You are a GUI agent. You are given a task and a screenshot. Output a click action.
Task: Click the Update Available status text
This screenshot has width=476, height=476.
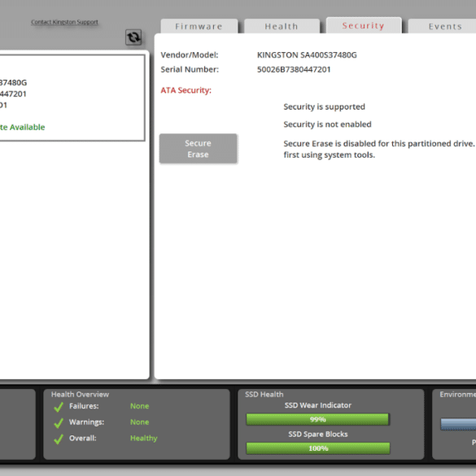(x=23, y=127)
